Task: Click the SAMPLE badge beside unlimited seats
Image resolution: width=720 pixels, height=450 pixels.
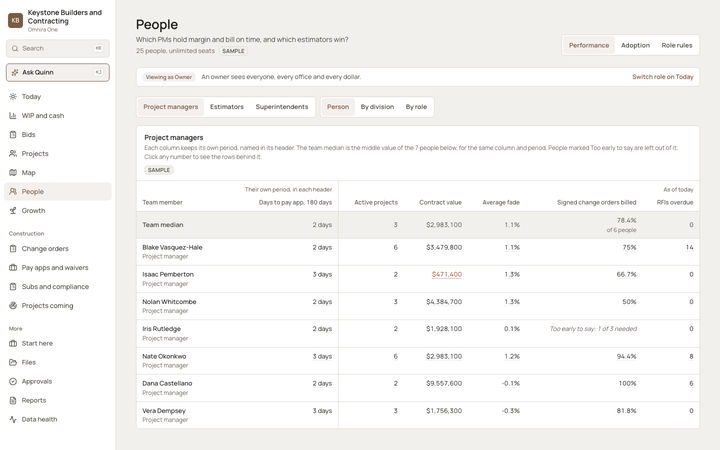Action: 233,51
